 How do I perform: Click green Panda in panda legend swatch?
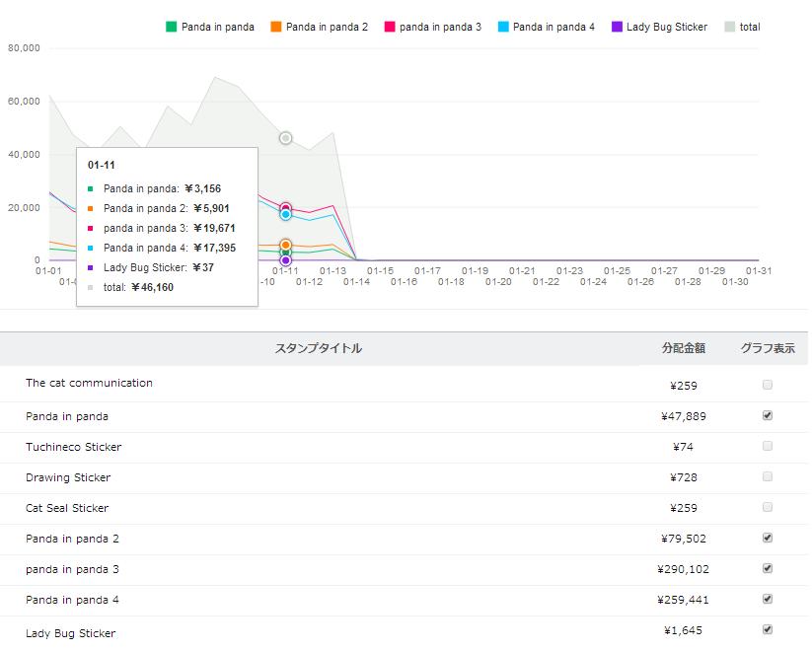[x=172, y=27]
